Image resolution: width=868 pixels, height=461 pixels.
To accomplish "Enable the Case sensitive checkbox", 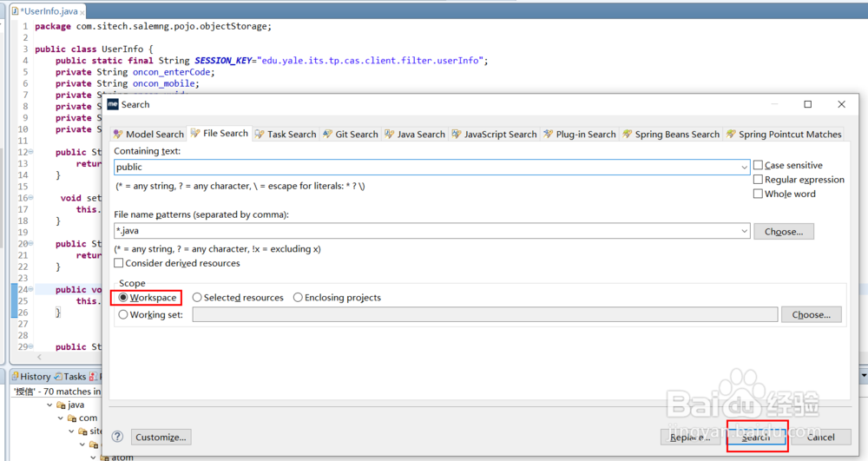I will tap(759, 165).
